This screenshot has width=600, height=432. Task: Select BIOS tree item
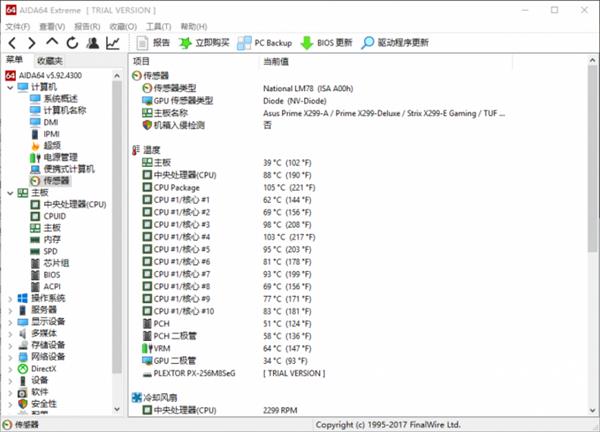pyautogui.click(x=46, y=275)
